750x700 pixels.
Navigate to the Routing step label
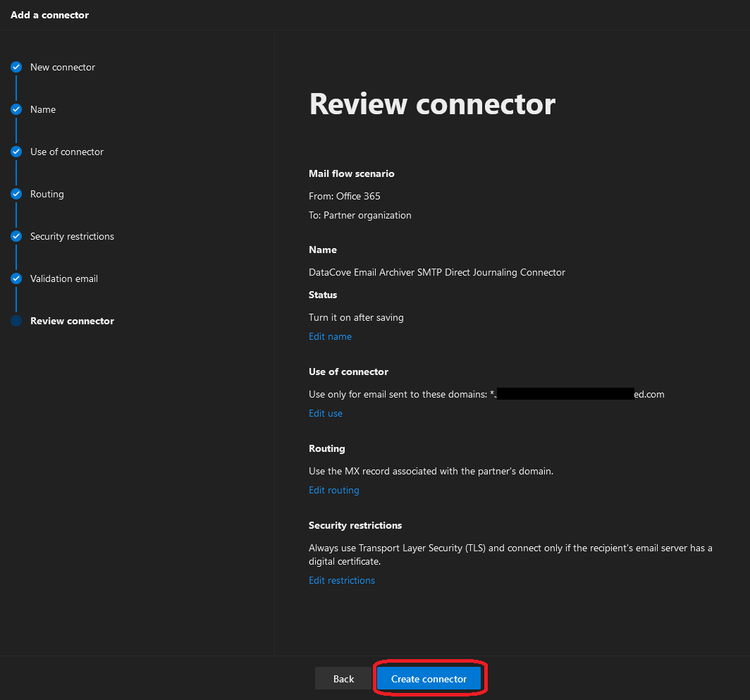coord(47,194)
